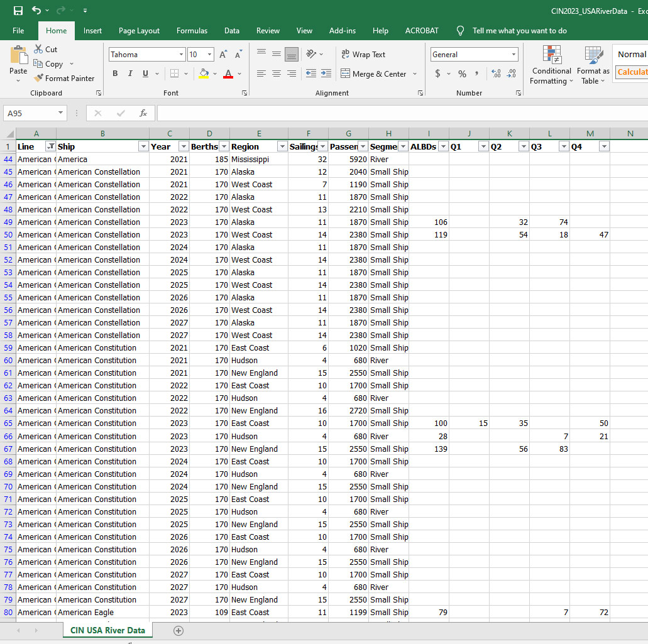648x644 pixels.
Task: Align text to bottom of cell
Action: pos(292,53)
